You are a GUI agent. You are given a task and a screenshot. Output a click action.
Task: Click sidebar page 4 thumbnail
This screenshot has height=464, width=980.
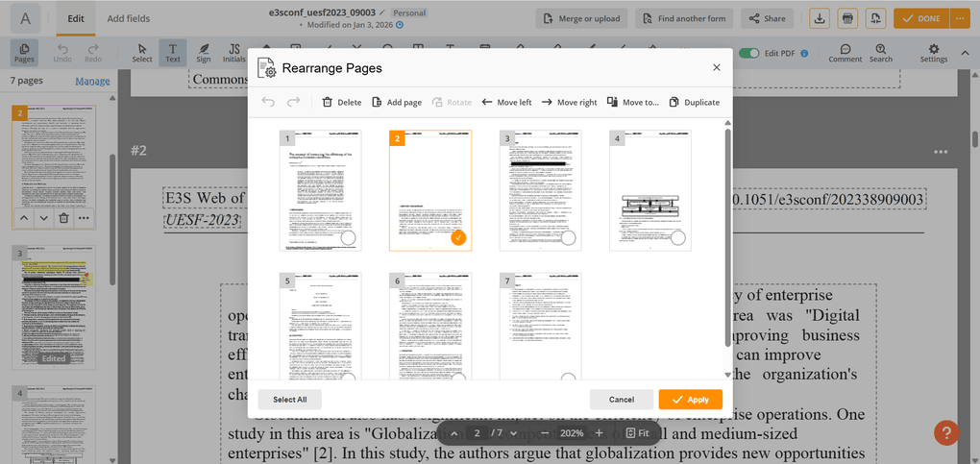pos(54,425)
